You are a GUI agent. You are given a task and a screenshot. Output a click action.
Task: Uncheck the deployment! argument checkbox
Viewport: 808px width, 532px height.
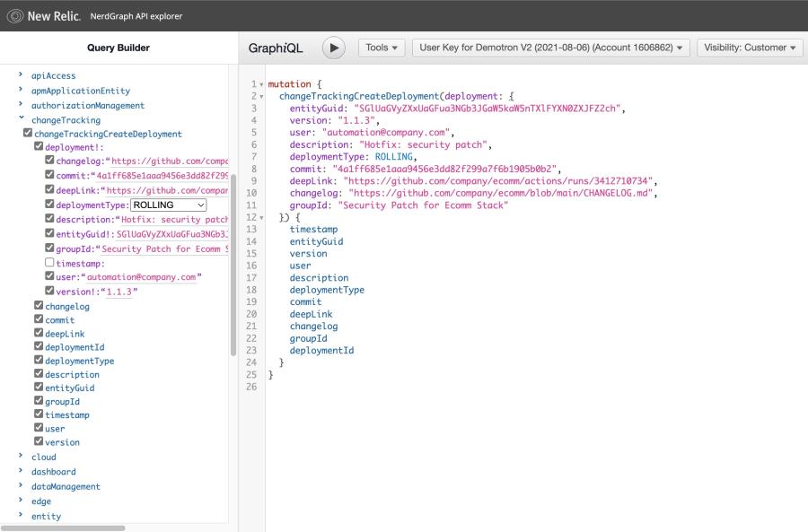click(39, 146)
